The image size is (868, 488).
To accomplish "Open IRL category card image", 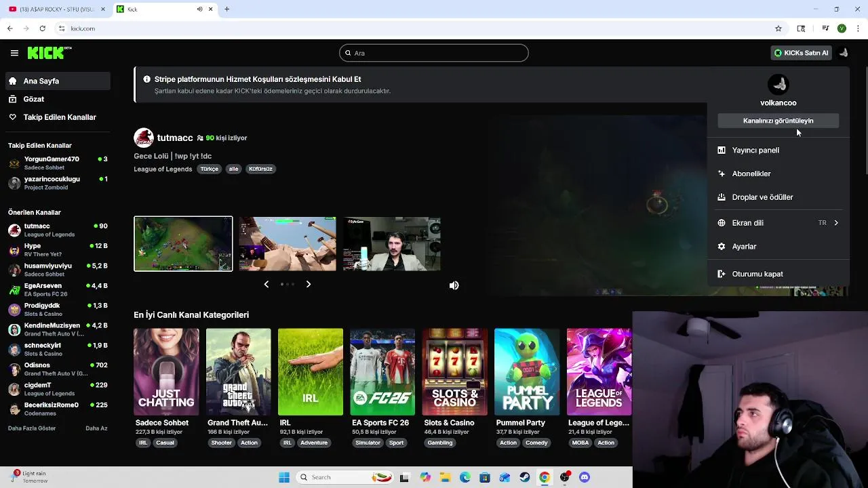I will coord(311,371).
